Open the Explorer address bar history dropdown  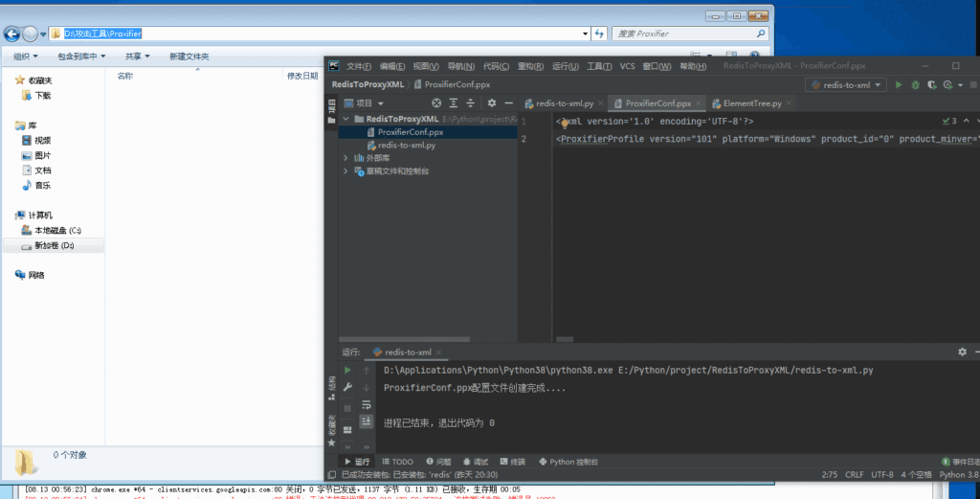point(585,34)
